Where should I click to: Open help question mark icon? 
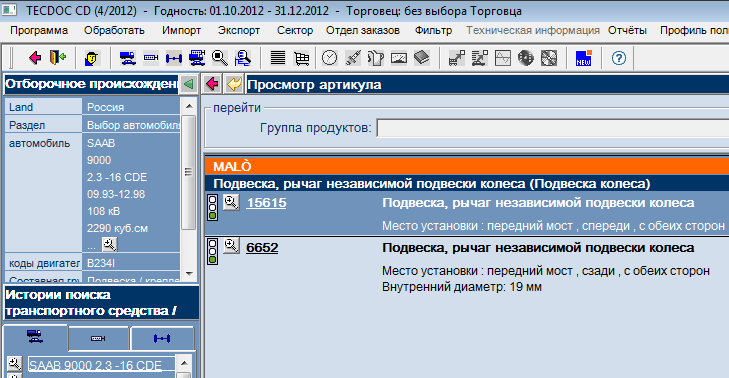pyautogui.click(x=619, y=58)
